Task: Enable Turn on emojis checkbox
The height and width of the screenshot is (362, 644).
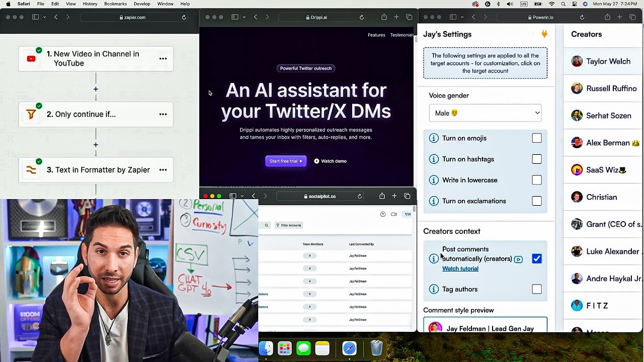Action: [x=537, y=138]
